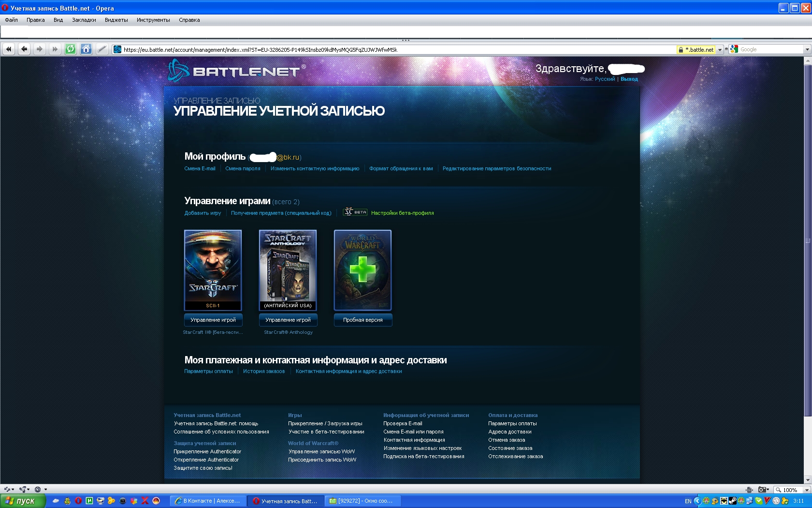
Task: Open the Справка menu
Action: point(189,20)
